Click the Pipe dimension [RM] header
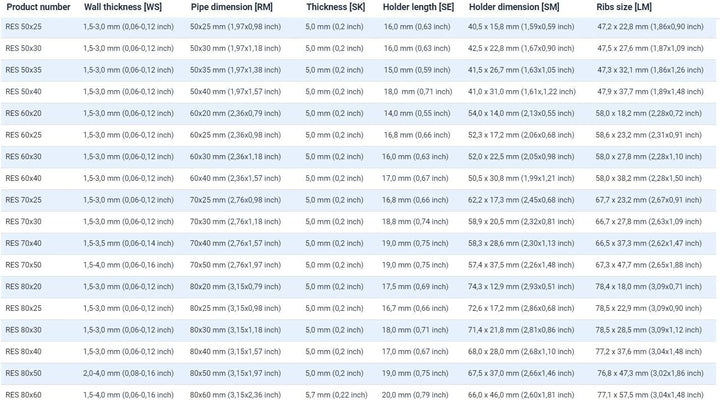720x401 pixels. (231, 7)
